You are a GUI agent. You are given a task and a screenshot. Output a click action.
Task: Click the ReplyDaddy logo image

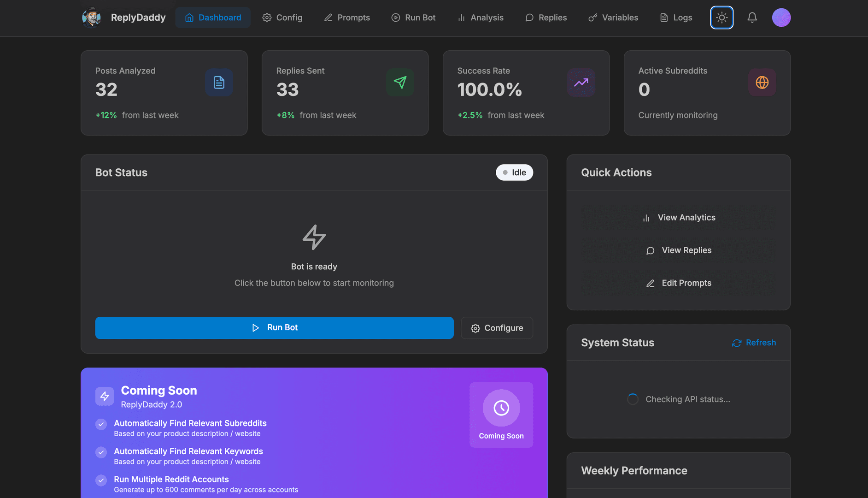[91, 18]
